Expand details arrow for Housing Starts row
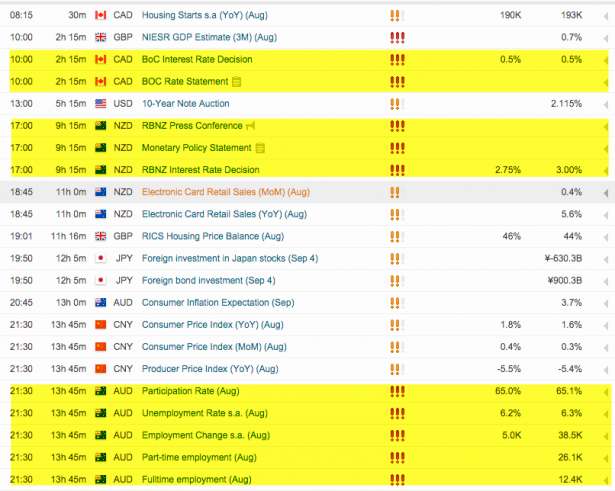 click(x=606, y=16)
